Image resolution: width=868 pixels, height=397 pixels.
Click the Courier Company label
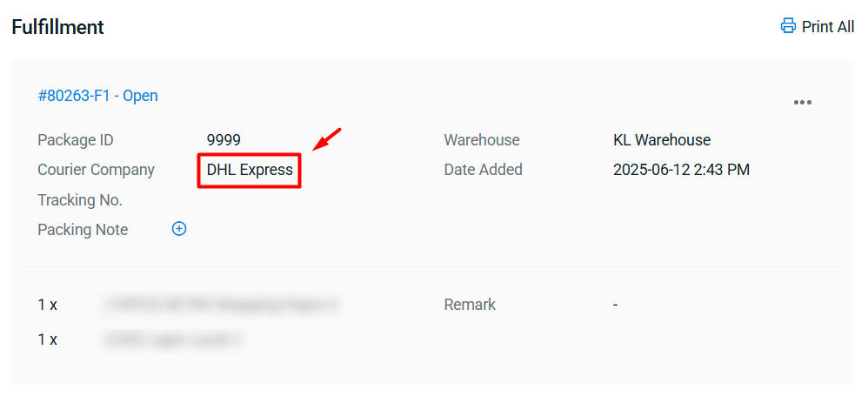pyautogui.click(x=96, y=170)
